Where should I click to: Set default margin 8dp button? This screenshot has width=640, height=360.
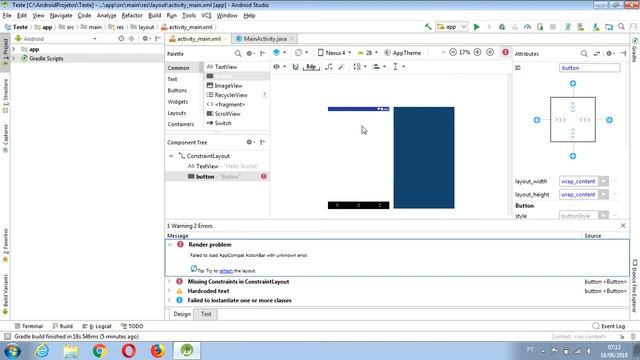tap(311, 67)
